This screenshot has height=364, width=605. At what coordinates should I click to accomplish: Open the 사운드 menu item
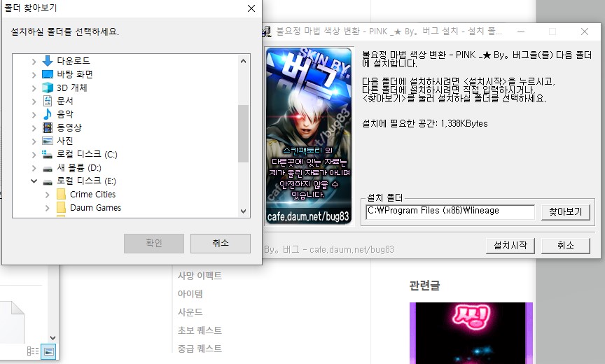pos(190,312)
